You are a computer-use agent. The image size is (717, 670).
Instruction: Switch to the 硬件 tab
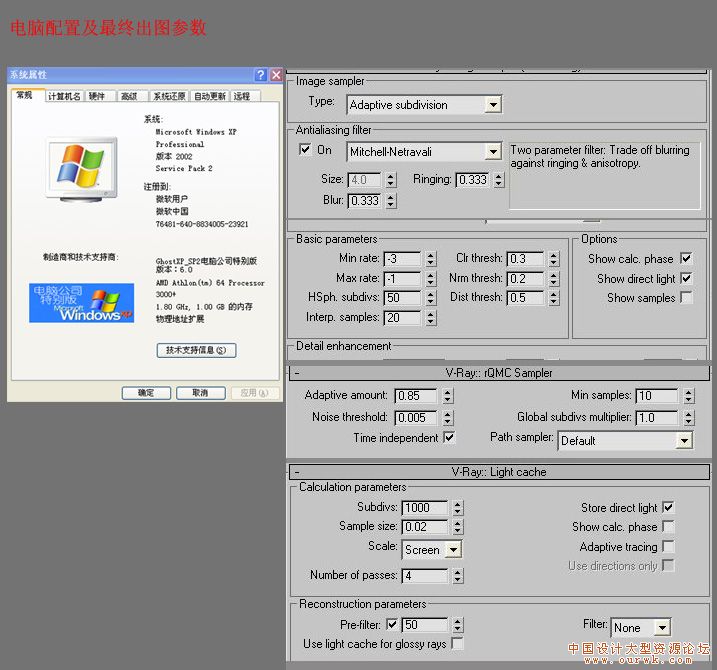click(97, 96)
